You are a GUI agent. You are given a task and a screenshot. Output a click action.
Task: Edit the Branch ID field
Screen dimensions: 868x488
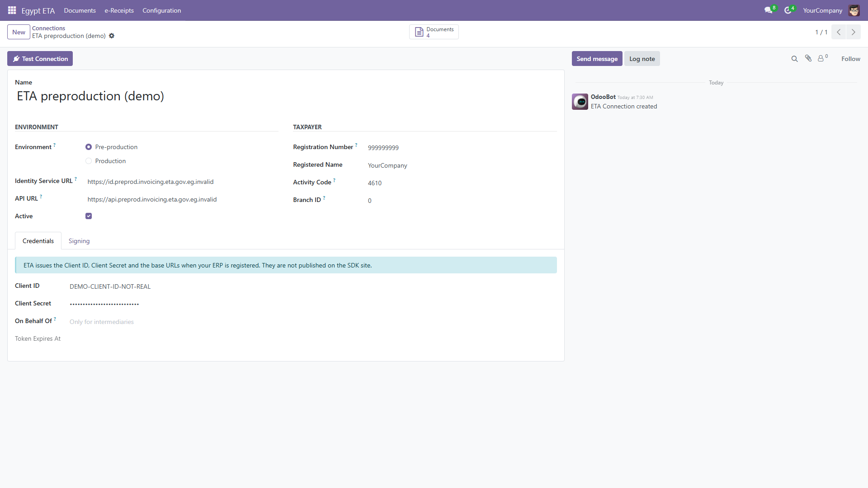(461, 201)
